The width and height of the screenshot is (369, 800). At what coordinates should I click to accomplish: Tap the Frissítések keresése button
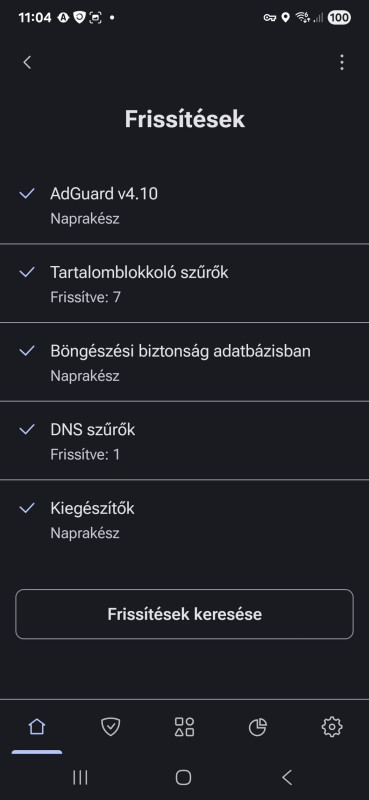pos(184,614)
